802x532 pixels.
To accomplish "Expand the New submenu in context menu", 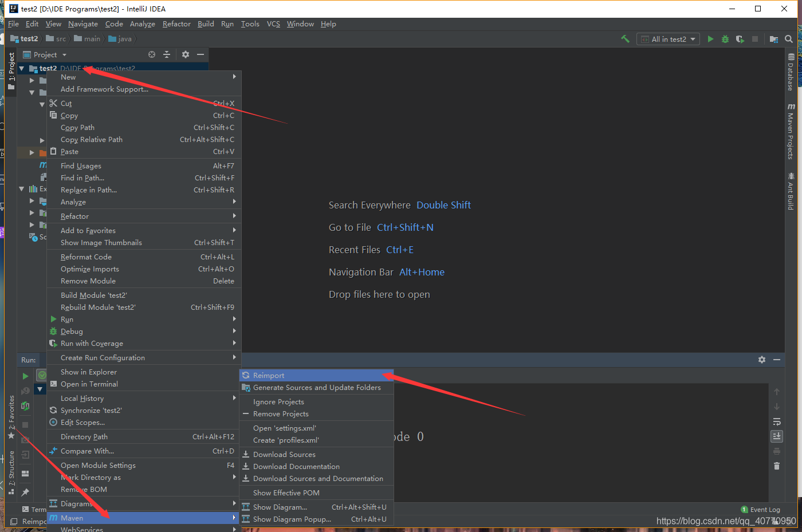I will (x=144, y=77).
